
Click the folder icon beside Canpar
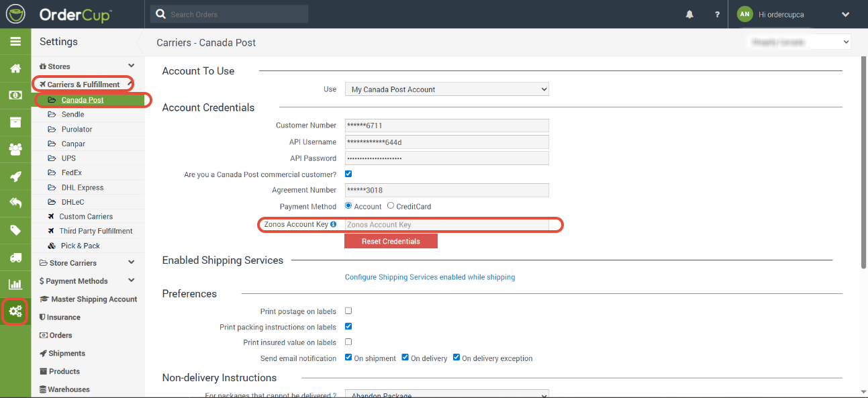point(52,144)
